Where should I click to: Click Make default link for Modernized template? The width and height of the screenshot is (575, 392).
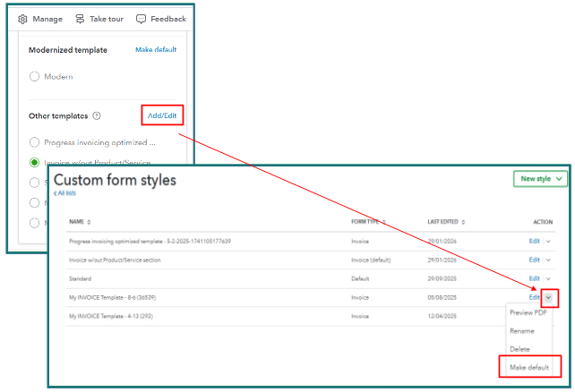pyautogui.click(x=156, y=49)
